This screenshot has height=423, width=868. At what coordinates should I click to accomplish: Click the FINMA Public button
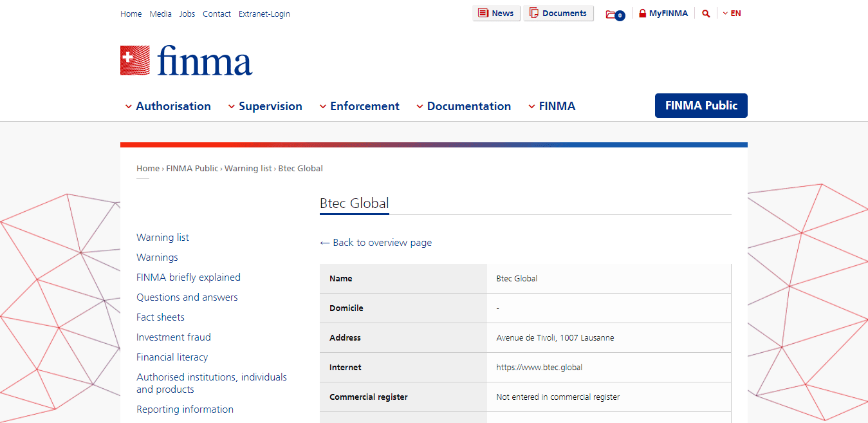tap(701, 106)
